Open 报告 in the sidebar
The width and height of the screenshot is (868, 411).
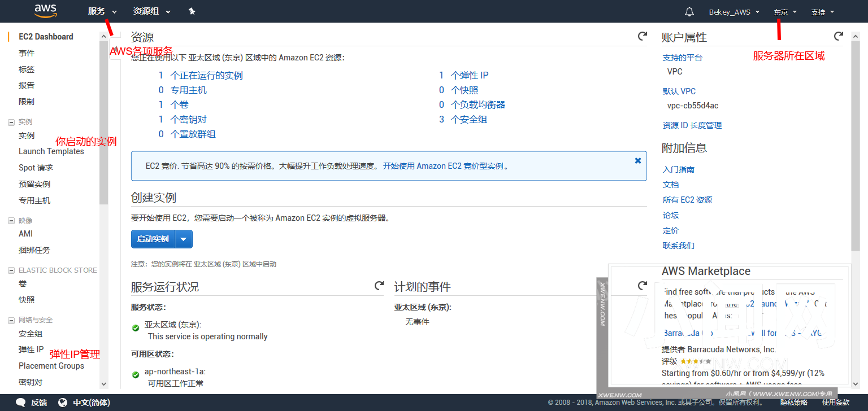click(27, 85)
